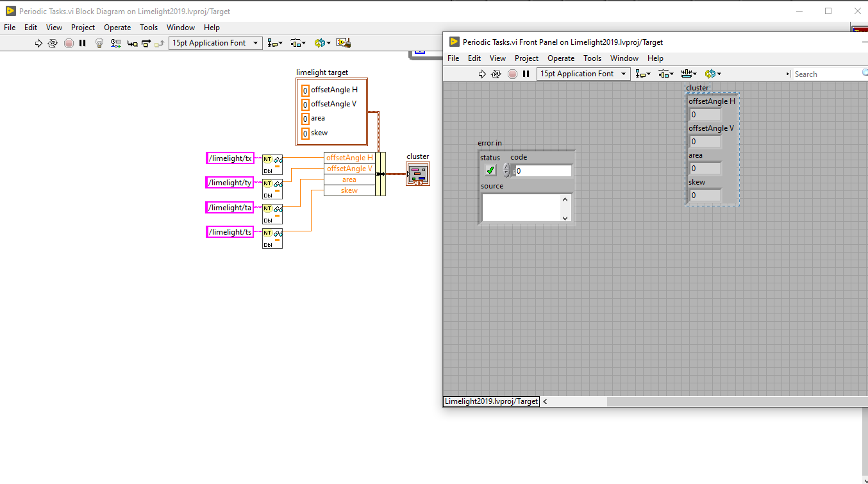Toggle the error in status boolean
868x484 pixels.
click(x=490, y=170)
